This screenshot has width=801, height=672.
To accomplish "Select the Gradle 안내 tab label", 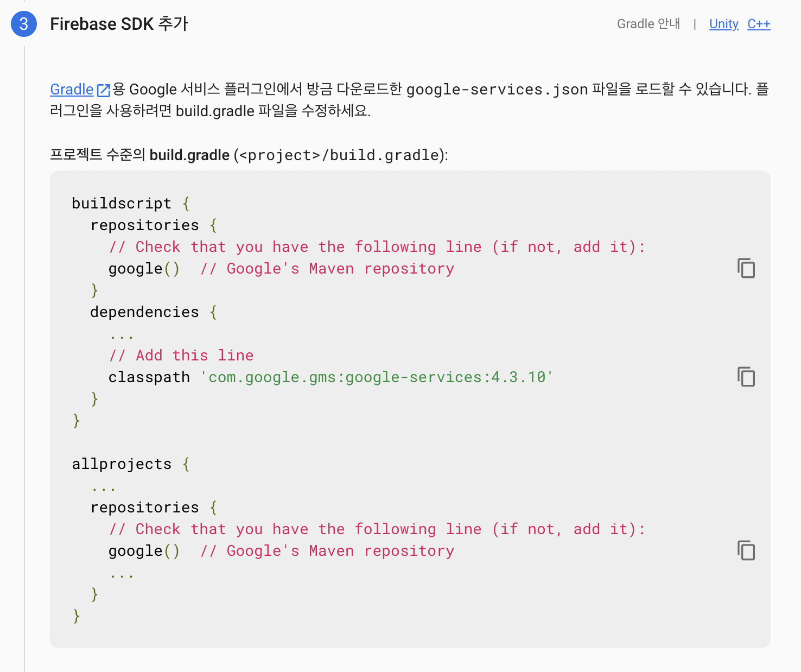I will tap(649, 24).
